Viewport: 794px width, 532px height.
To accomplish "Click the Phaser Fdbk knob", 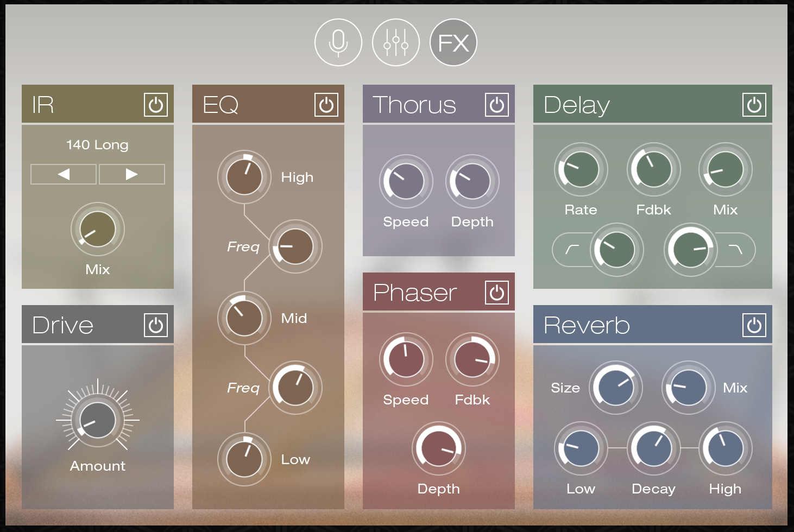I will click(472, 359).
